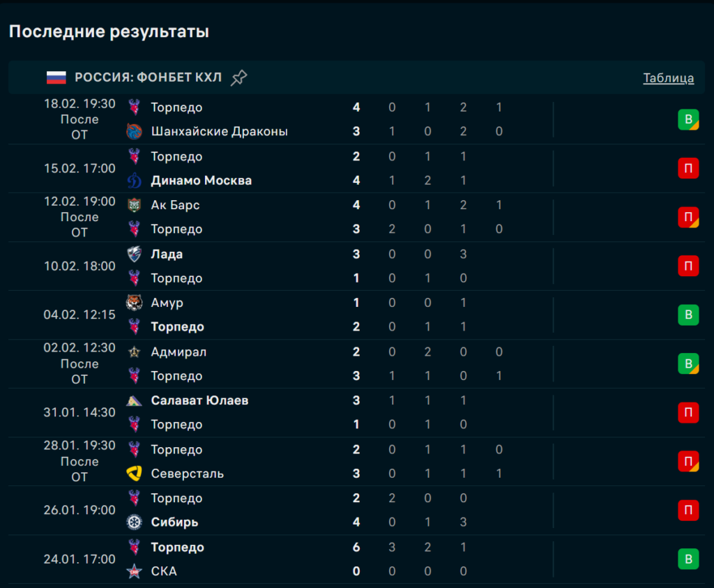Click the Лада team logo
The height and width of the screenshot is (588, 714).
(x=135, y=254)
